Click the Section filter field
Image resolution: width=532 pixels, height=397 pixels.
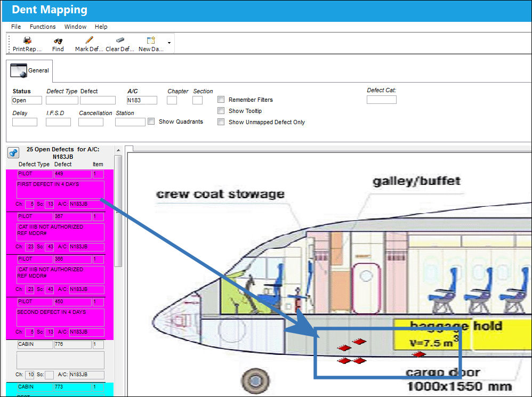(x=197, y=100)
